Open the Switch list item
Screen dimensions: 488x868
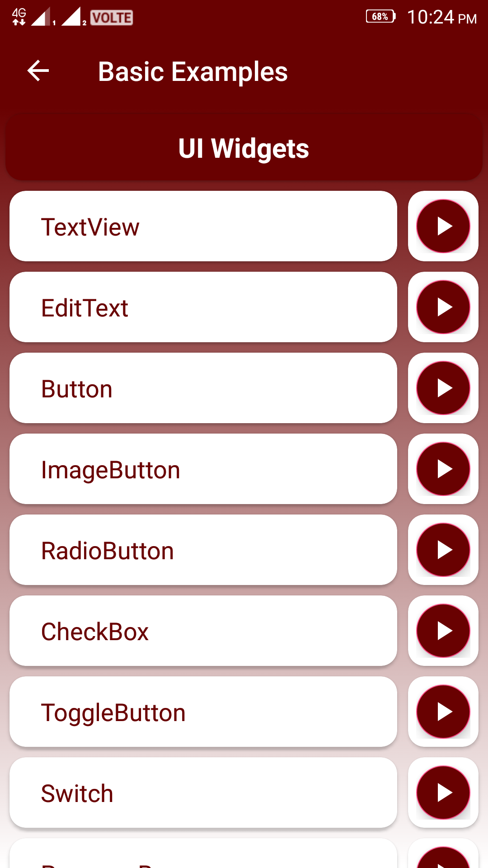[203, 793]
